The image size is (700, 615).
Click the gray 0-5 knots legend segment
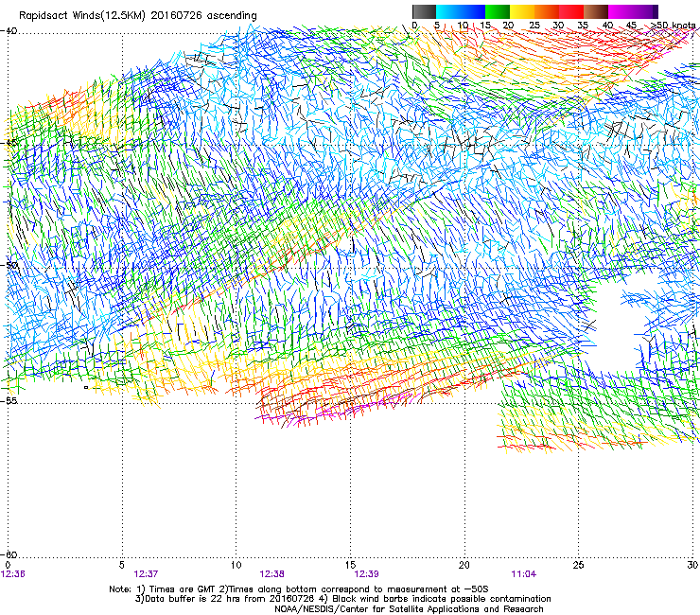[x=424, y=11]
